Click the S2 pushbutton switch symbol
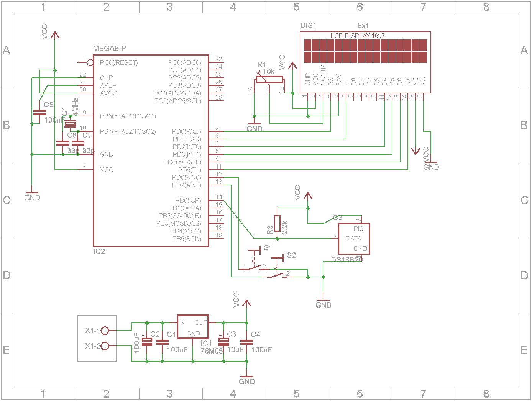This screenshot has width=532, height=401. pos(277,267)
